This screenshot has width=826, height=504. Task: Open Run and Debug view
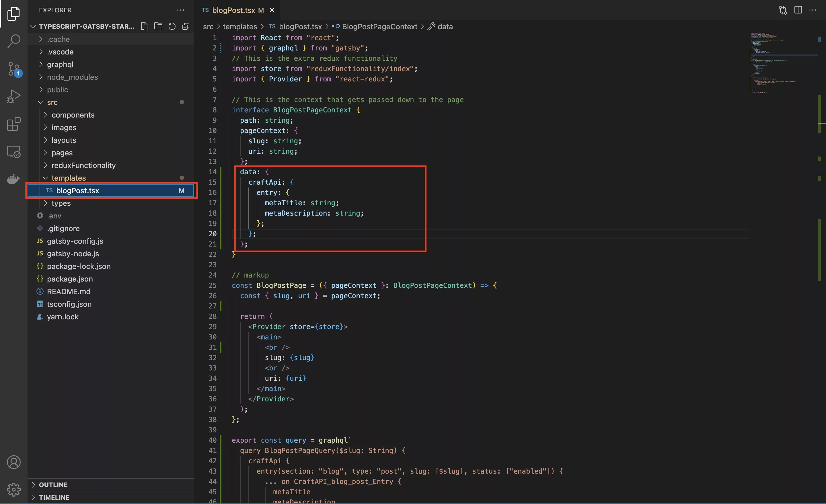(13, 97)
